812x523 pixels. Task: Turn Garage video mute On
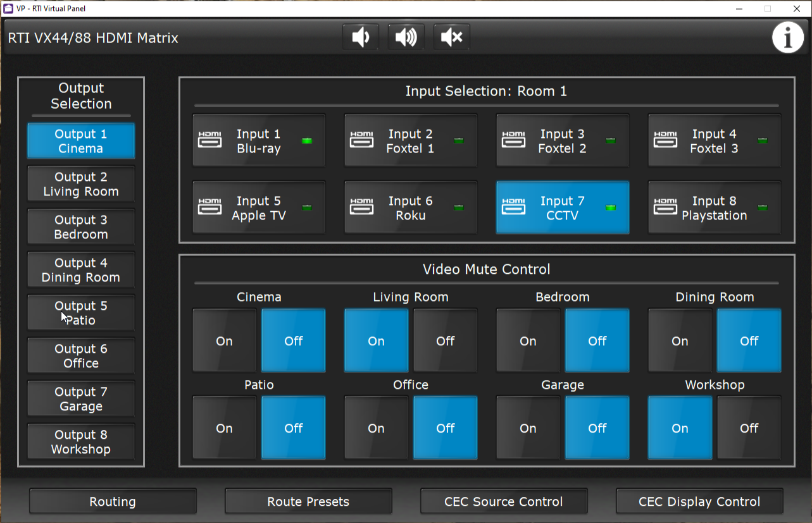click(x=528, y=428)
